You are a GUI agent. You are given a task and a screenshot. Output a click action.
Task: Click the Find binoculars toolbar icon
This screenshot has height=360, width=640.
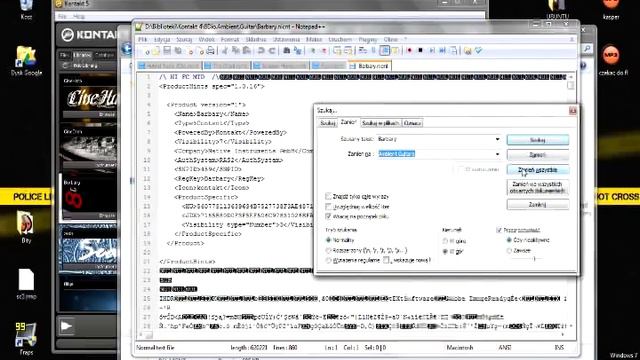[287, 51]
